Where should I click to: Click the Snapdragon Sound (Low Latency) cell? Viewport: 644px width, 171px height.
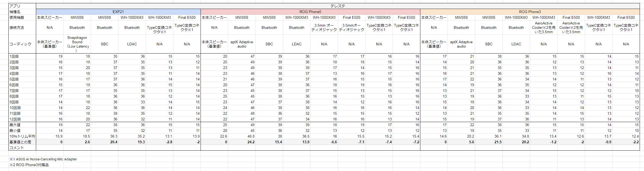point(77,44)
